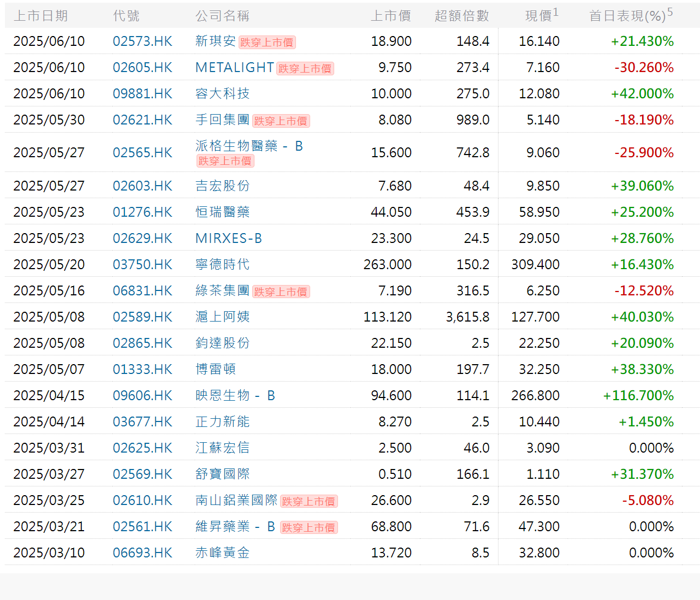
Task: Open company 恒瑞醫藥 page
Action: [x=223, y=212]
